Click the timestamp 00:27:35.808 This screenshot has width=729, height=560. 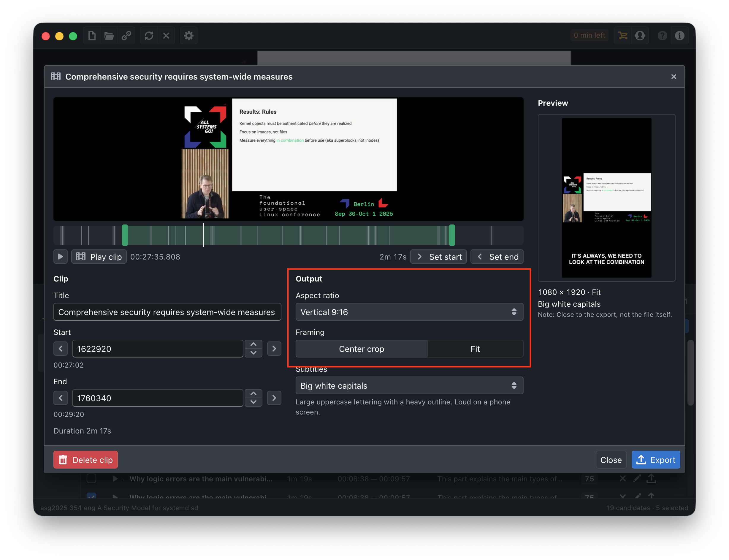click(155, 257)
